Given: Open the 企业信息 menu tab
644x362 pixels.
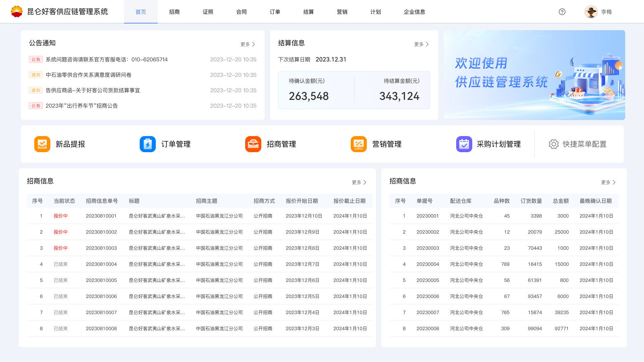Looking at the screenshot, I should click(415, 12).
